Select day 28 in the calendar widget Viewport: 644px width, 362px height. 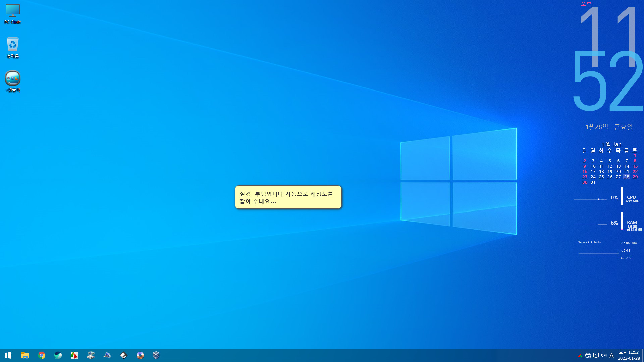(627, 177)
